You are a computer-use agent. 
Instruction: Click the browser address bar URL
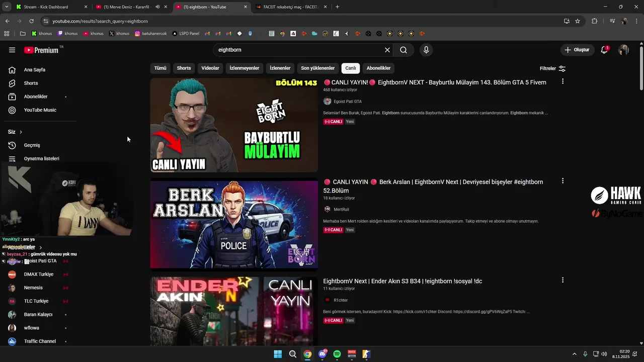tap(100, 21)
